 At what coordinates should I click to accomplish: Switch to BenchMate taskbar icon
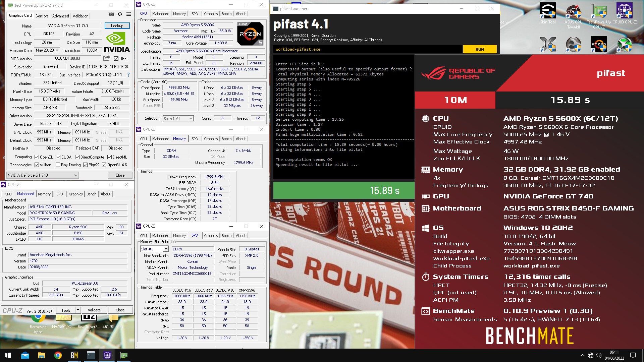[74, 355]
